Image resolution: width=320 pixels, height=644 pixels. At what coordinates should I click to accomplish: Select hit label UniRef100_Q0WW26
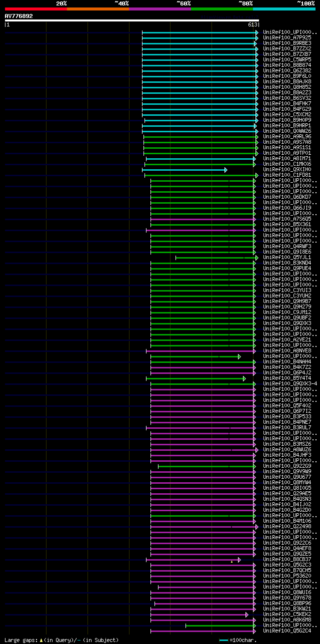click(287, 131)
